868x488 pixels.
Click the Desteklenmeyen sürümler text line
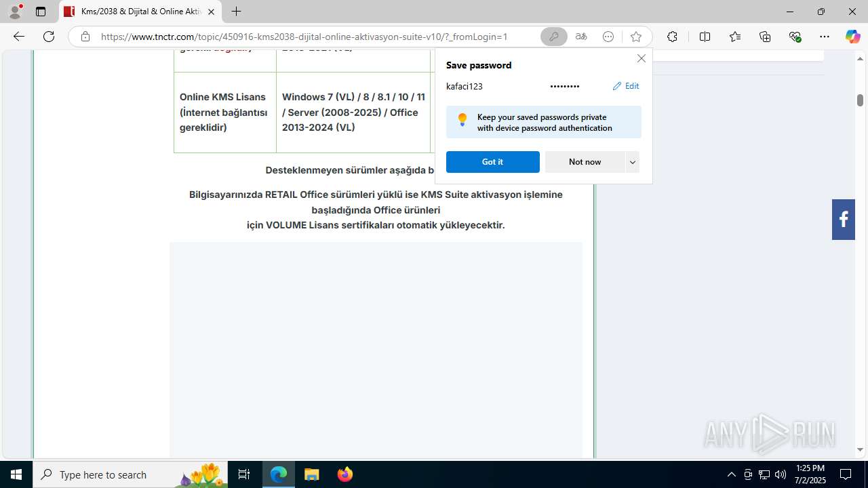click(x=350, y=170)
